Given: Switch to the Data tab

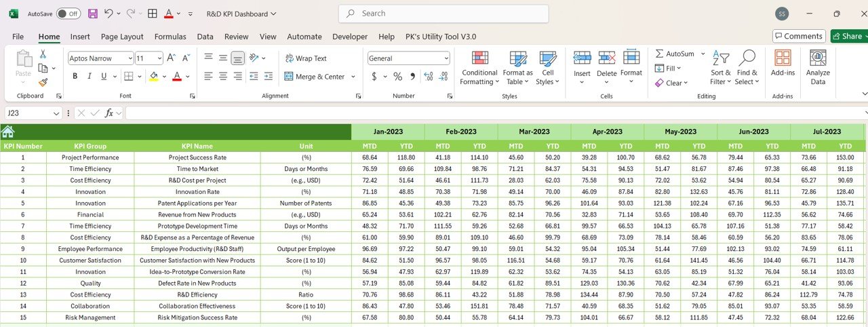Looking at the screenshot, I should coord(205,37).
